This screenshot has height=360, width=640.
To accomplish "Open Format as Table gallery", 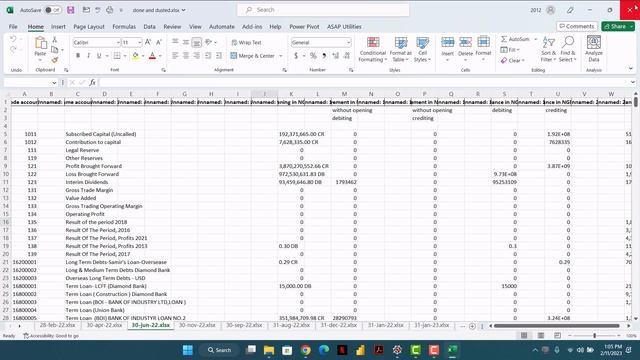I will (400, 49).
